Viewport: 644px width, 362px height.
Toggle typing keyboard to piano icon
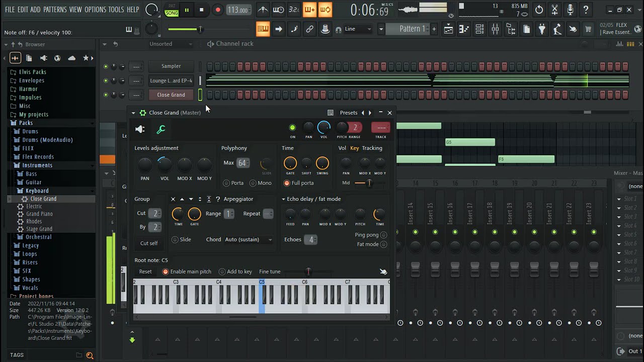pos(263,29)
